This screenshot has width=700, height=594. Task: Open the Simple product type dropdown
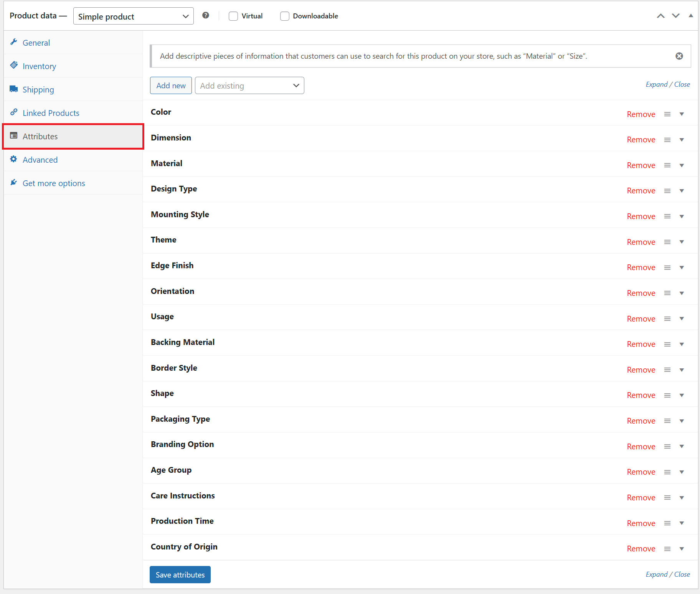pyautogui.click(x=133, y=16)
